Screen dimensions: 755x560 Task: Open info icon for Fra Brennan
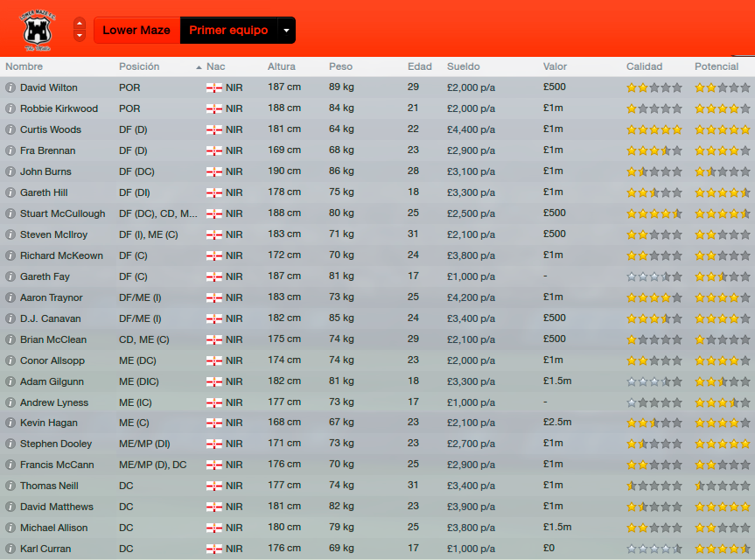click(x=10, y=150)
